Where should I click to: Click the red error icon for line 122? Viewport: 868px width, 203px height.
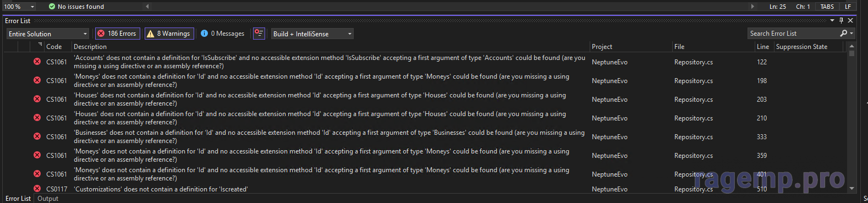[37, 62]
